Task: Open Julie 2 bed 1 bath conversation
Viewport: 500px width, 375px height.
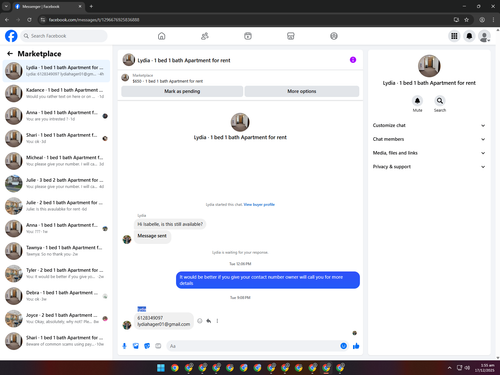Action: pyautogui.click(x=56, y=206)
